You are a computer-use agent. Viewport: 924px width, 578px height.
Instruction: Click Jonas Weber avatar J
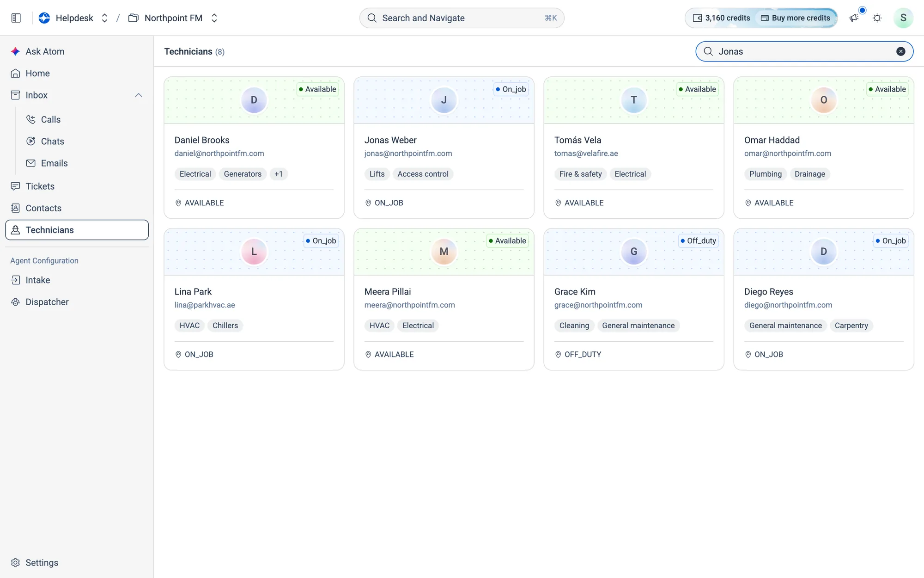(x=444, y=100)
